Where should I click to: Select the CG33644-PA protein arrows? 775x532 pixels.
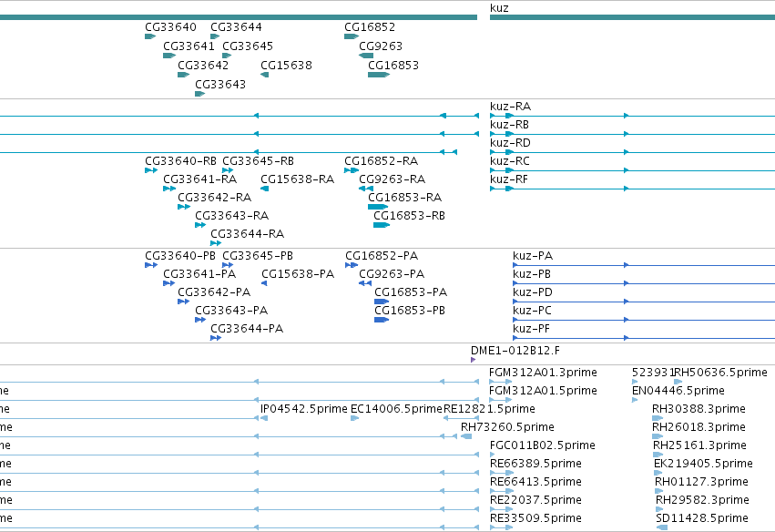[x=216, y=338]
